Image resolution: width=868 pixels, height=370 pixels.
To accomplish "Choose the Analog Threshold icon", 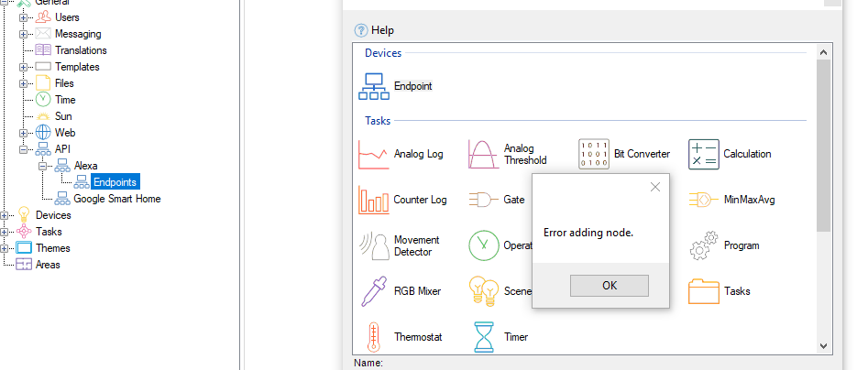I will click(483, 154).
